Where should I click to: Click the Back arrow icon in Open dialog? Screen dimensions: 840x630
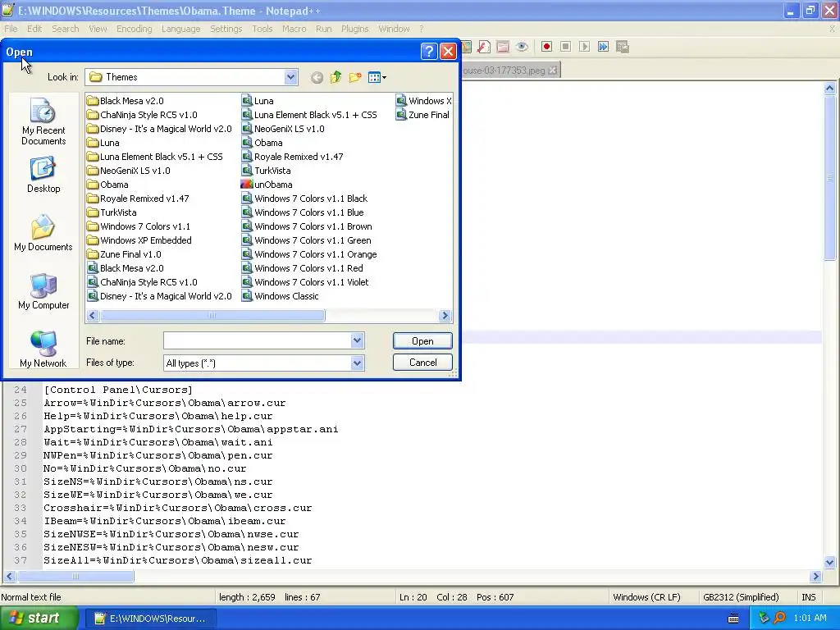click(x=317, y=78)
